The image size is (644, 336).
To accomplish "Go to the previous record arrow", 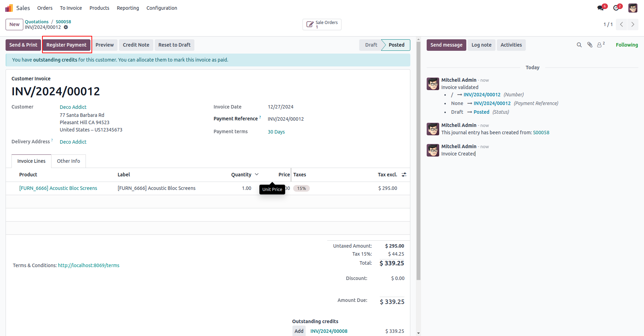I will pyautogui.click(x=621, y=24).
